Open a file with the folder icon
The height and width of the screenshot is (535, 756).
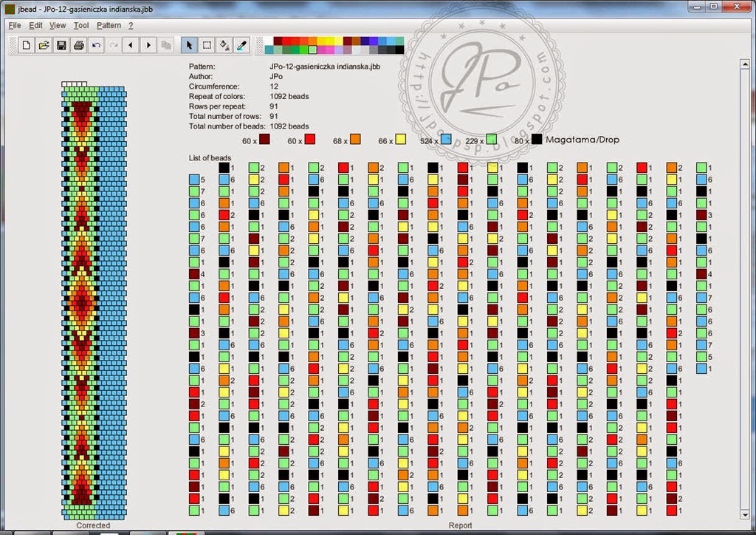click(44, 45)
